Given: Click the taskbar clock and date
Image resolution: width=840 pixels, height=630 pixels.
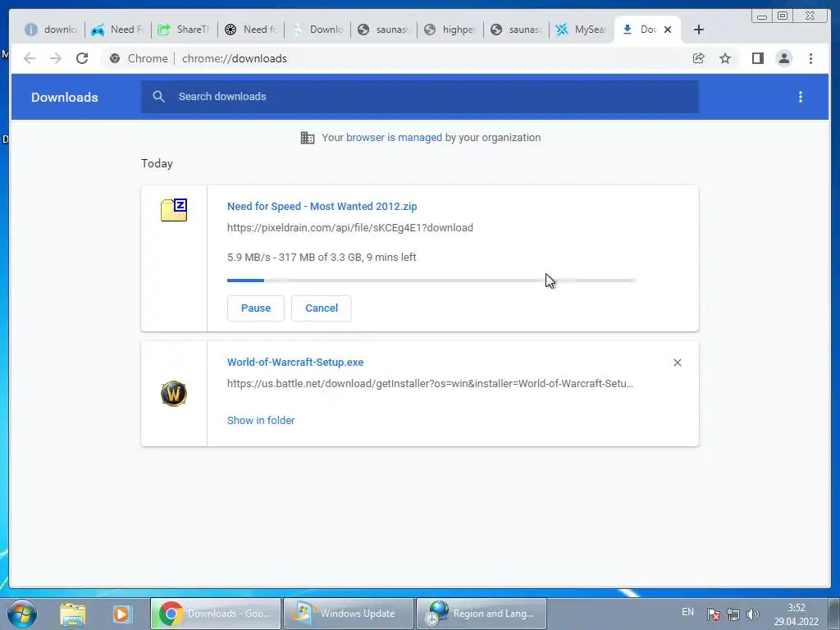Looking at the screenshot, I should point(796,614).
